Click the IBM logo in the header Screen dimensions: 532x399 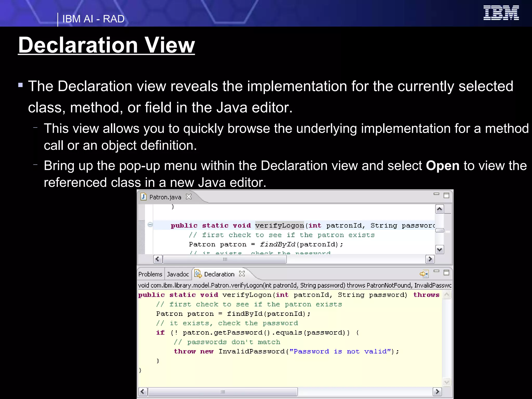(501, 13)
